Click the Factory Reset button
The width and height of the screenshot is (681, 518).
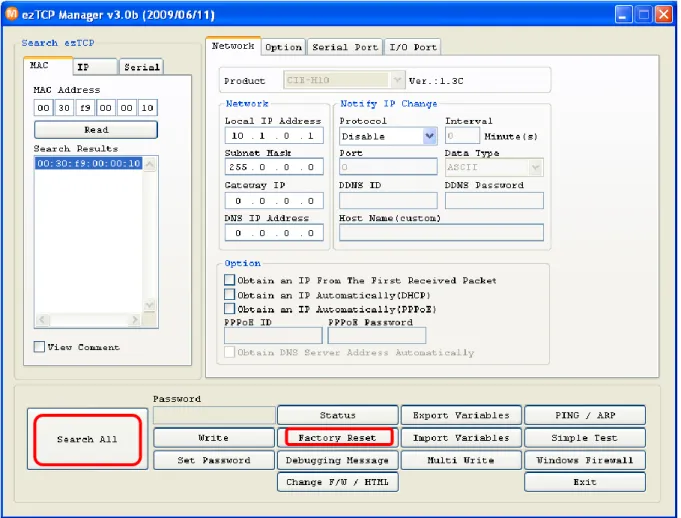point(337,438)
